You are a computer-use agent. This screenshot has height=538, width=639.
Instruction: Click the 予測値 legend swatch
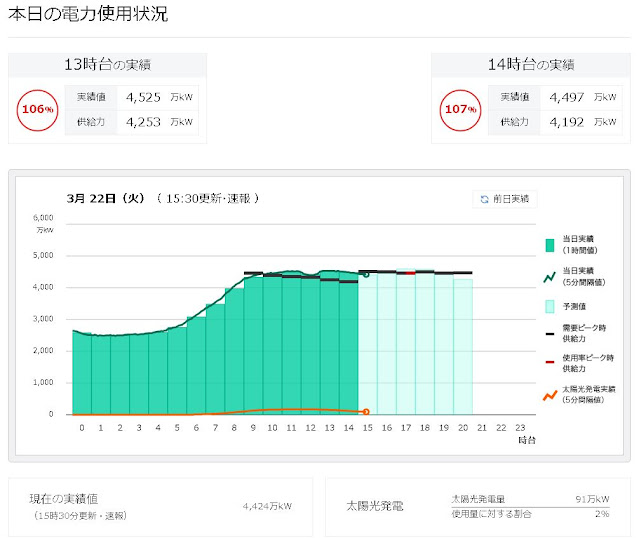click(x=550, y=306)
